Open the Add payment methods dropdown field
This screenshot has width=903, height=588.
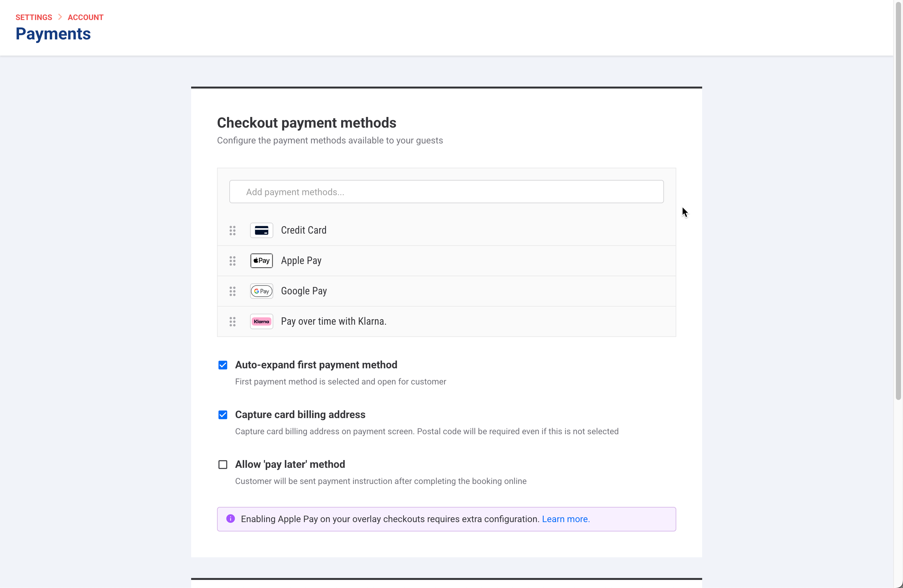coord(446,192)
